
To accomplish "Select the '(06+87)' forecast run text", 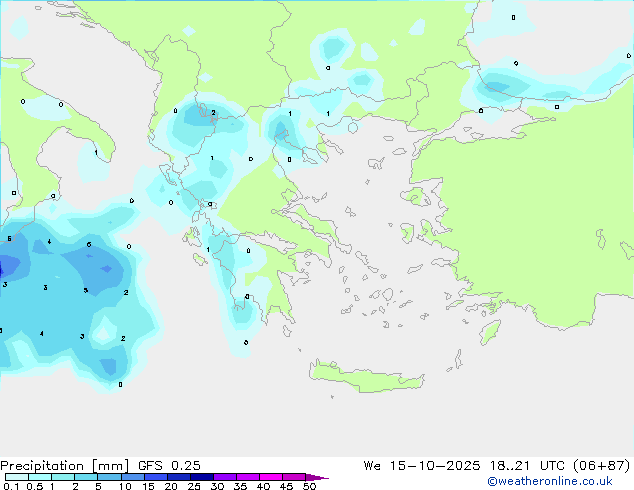I will 602,466.
